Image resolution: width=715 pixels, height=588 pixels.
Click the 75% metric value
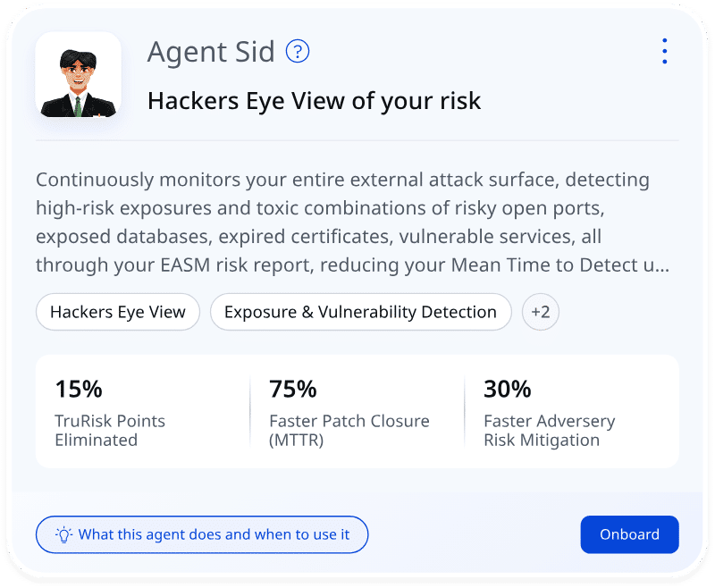(293, 389)
